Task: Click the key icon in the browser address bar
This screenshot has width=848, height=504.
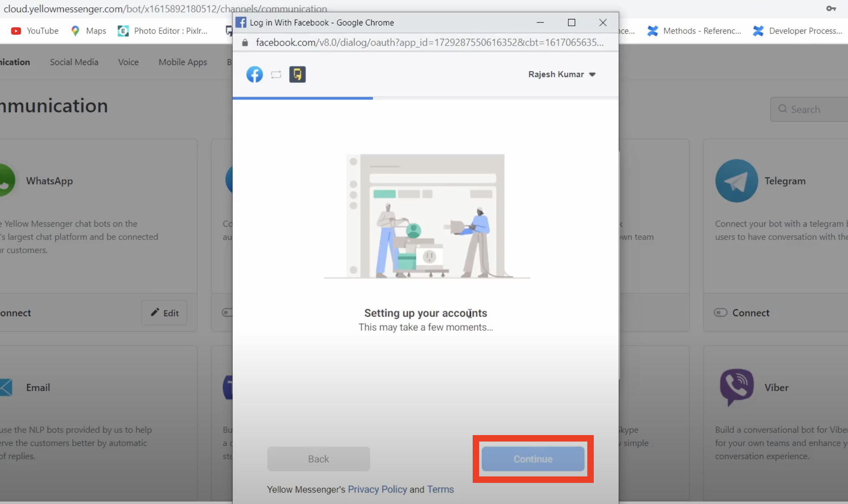Action: (831, 8)
